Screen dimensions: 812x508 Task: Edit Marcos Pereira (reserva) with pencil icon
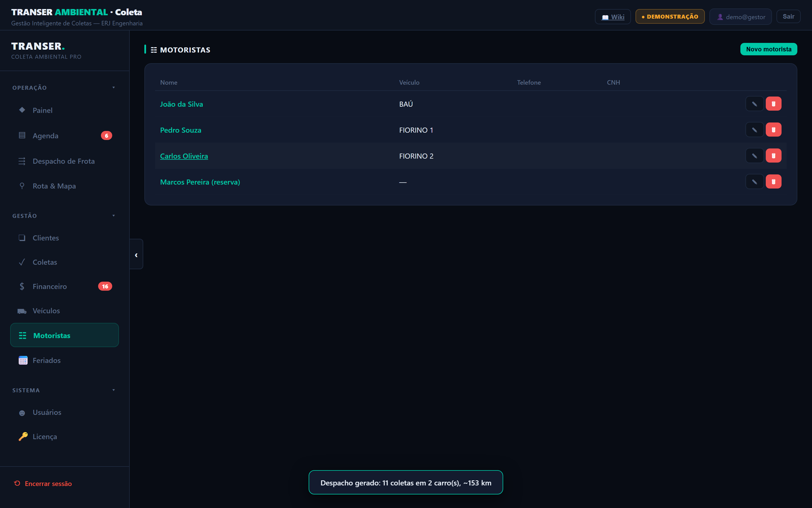click(754, 182)
